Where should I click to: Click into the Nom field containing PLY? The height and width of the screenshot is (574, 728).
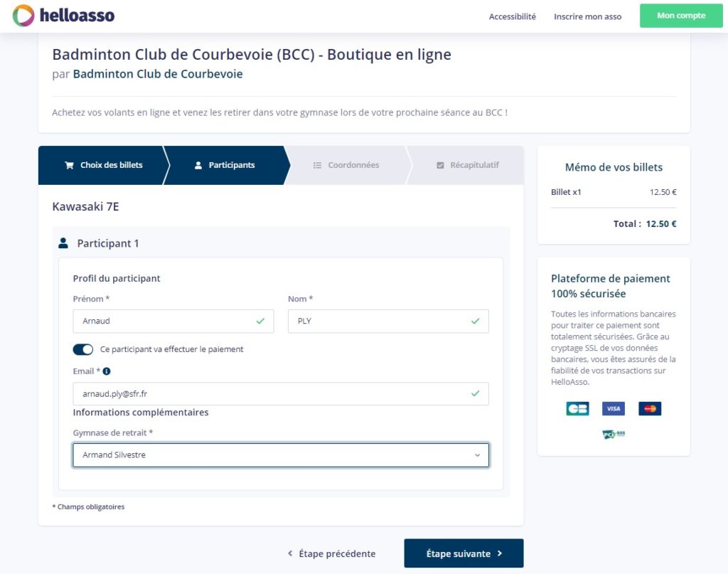click(388, 321)
